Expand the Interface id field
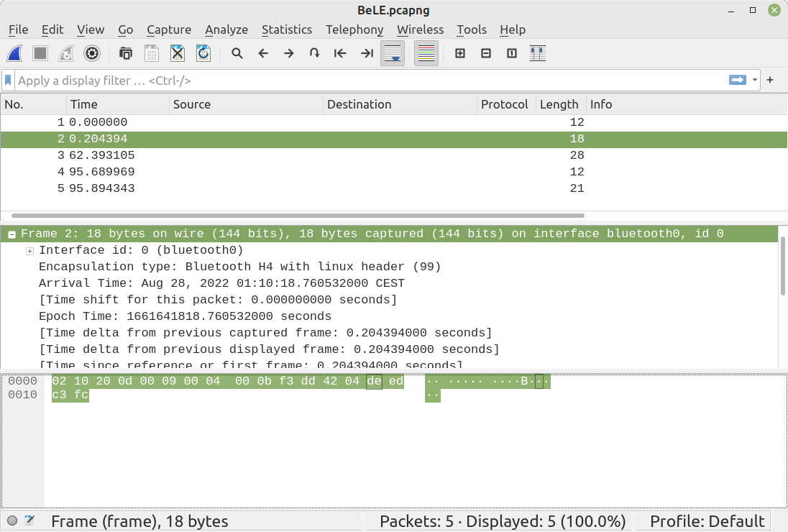 tap(29, 251)
